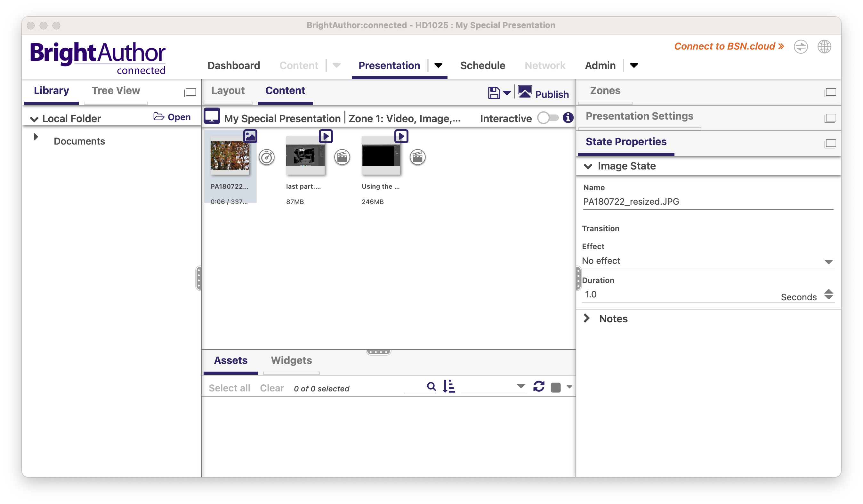Viewport: 863px width, 504px height.
Task: Click the asset view mode square icon
Action: click(555, 387)
